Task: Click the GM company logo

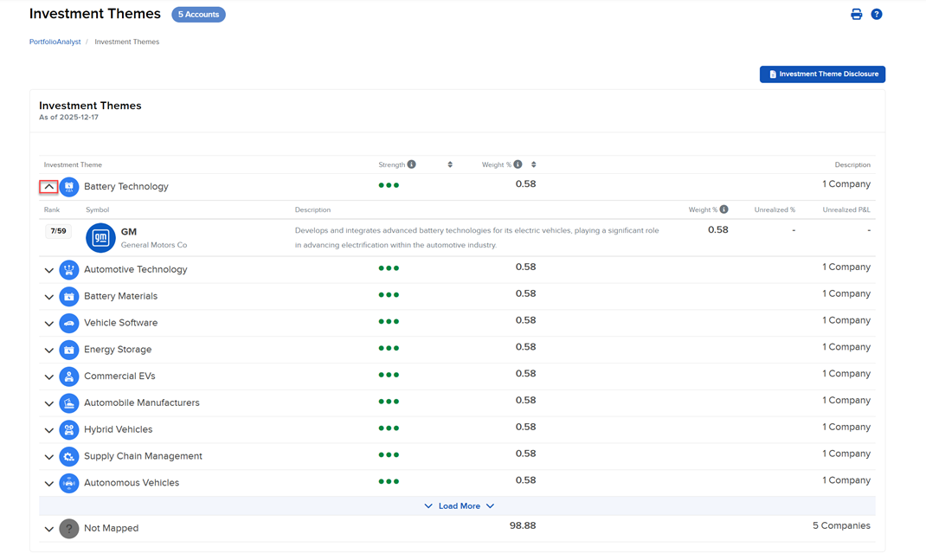Action: coord(100,237)
